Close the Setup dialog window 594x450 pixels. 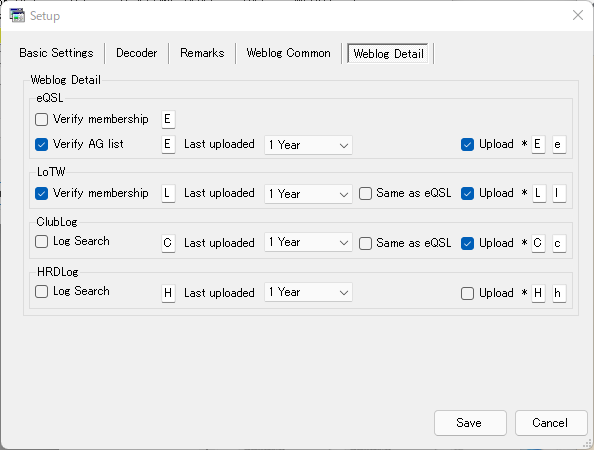tap(578, 15)
